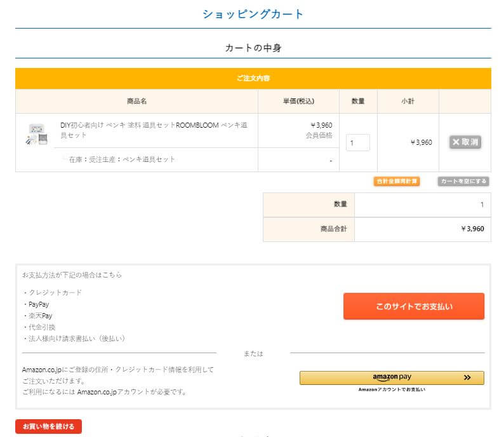Click the 商品名 column header
The width and height of the screenshot is (504, 437).
136,101
